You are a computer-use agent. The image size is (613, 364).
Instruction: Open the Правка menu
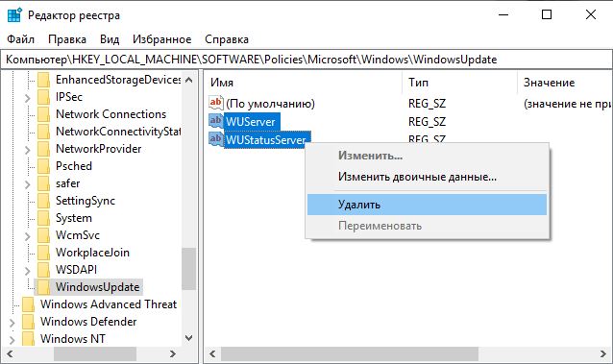(x=67, y=39)
